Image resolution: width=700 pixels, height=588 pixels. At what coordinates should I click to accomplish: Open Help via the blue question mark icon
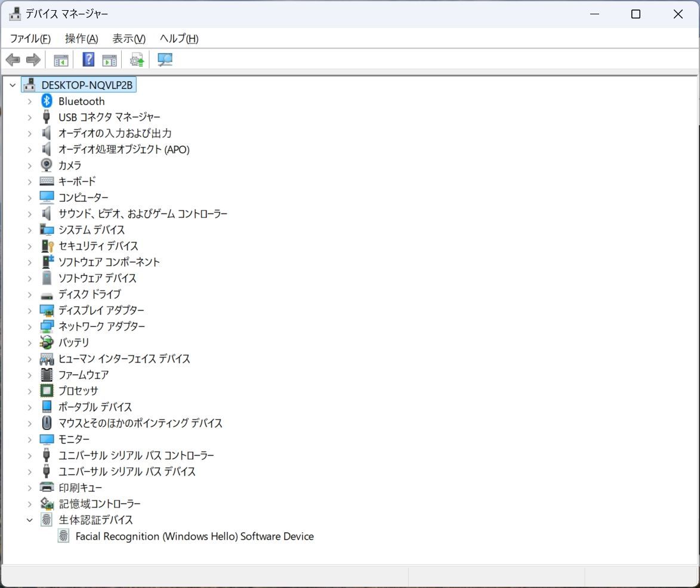pos(87,59)
